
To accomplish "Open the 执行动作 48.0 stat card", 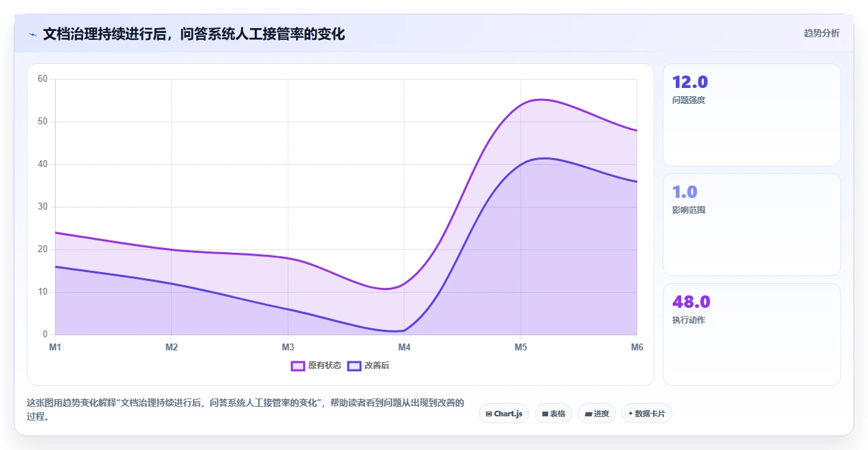I will pos(751,335).
